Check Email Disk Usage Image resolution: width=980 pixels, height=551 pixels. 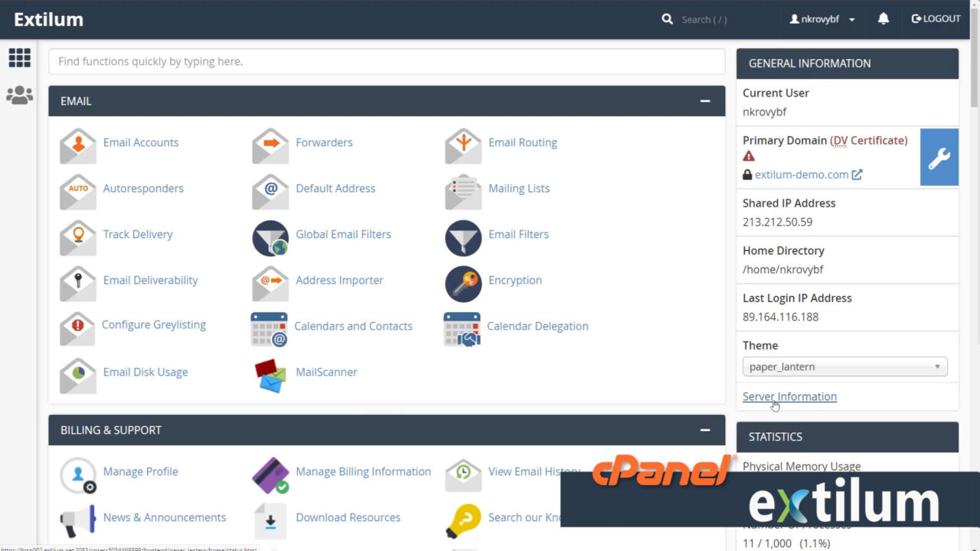145,372
